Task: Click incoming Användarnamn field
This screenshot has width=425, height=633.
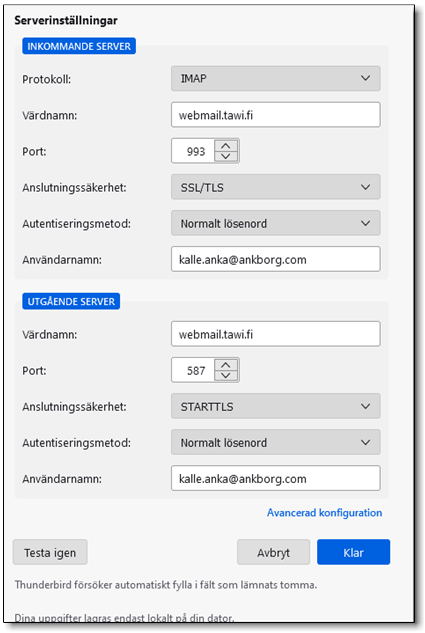Action: [276, 259]
